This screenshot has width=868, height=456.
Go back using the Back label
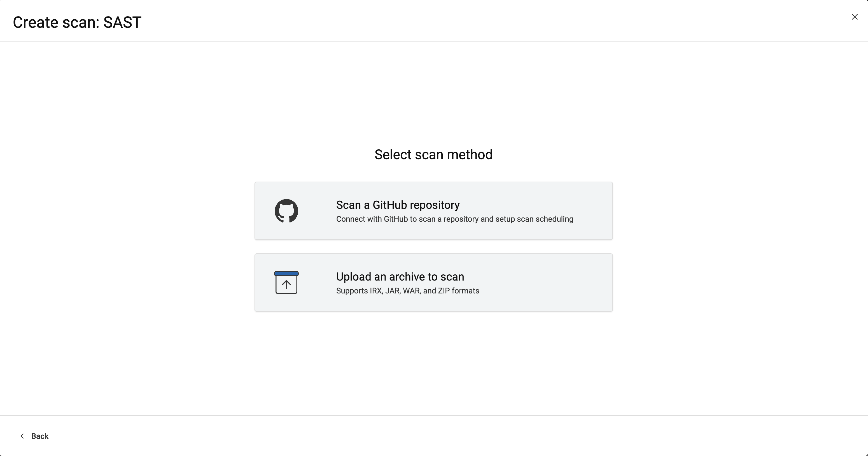40,436
